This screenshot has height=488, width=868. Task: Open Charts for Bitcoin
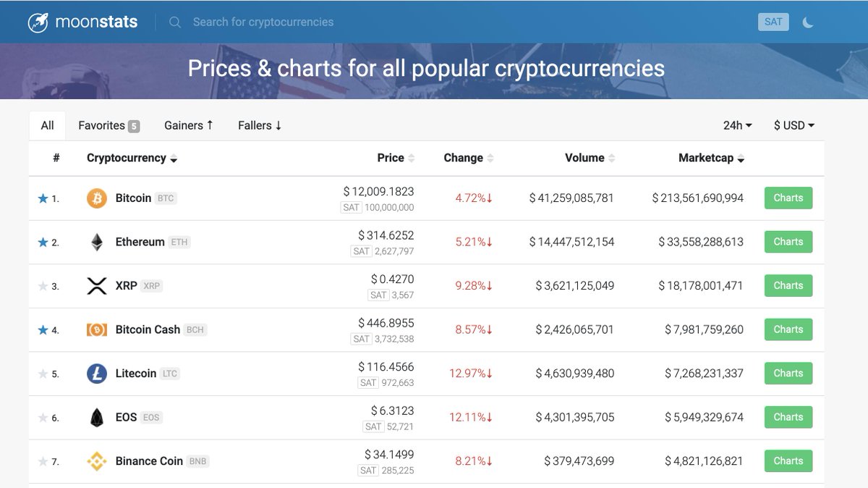coord(788,198)
